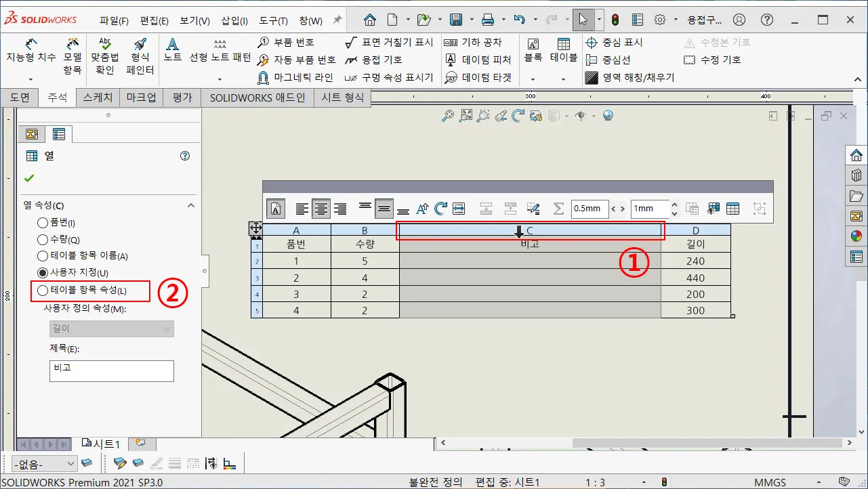
Task: Click Auto Balloon (자동 부품 번호)
Action: pos(297,60)
